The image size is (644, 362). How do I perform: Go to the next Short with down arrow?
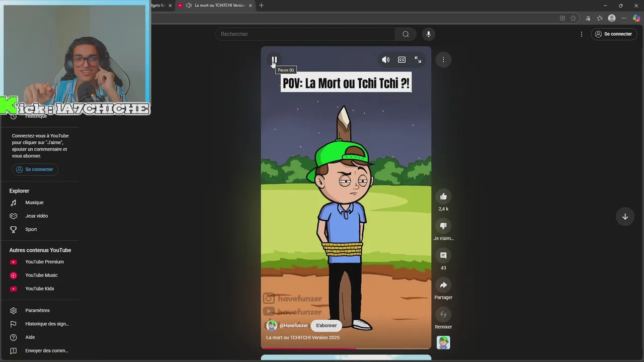[625, 217]
